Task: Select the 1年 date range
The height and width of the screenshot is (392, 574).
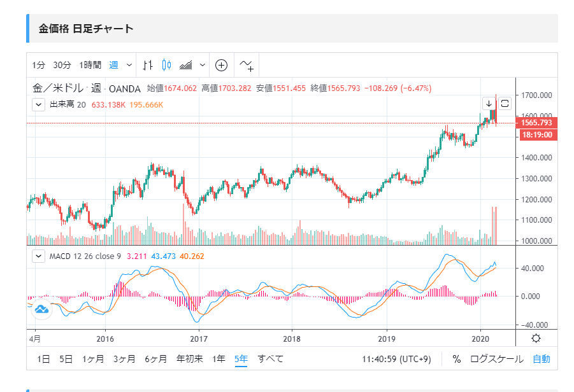Action: coord(219,359)
